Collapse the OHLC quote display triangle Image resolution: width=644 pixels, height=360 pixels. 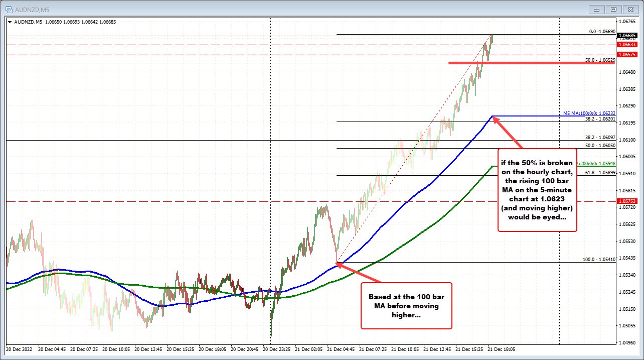coord(10,22)
